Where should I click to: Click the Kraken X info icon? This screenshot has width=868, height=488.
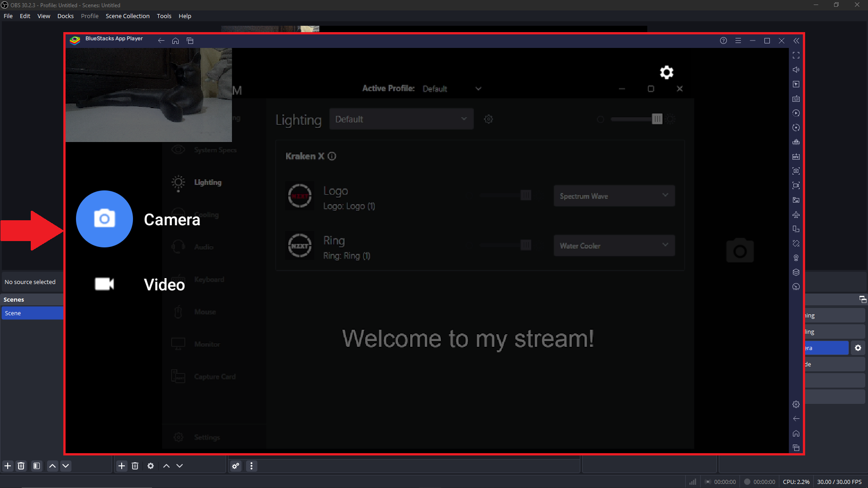pyautogui.click(x=332, y=156)
